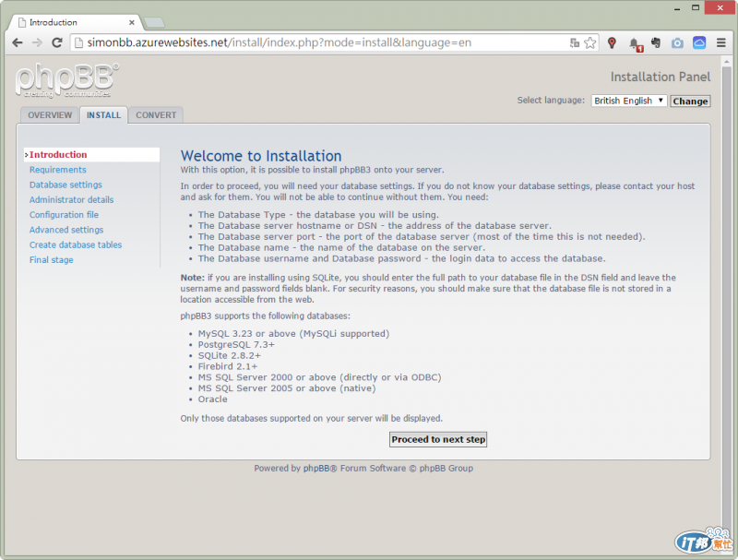The width and height of the screenshot is (738, 560).
Task: Open a new browser tab
Action: pyautogui.click(x=154, y=22)
